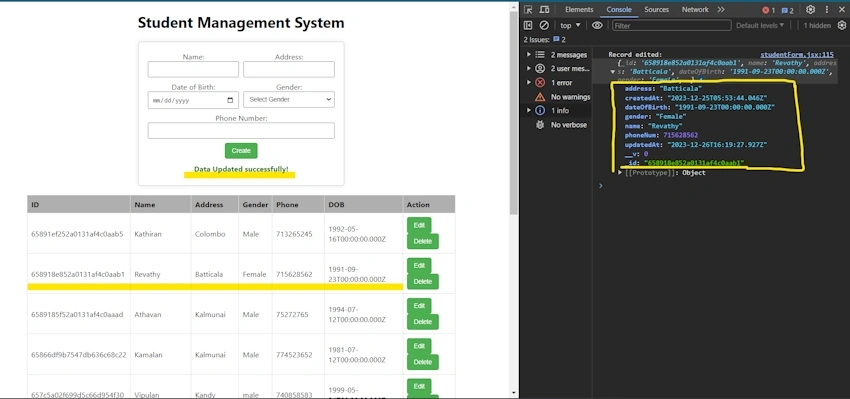Click the 'Kandy' address cell
Image resolution: width=850 pixels, height=399 pixels.
point(205,395)
